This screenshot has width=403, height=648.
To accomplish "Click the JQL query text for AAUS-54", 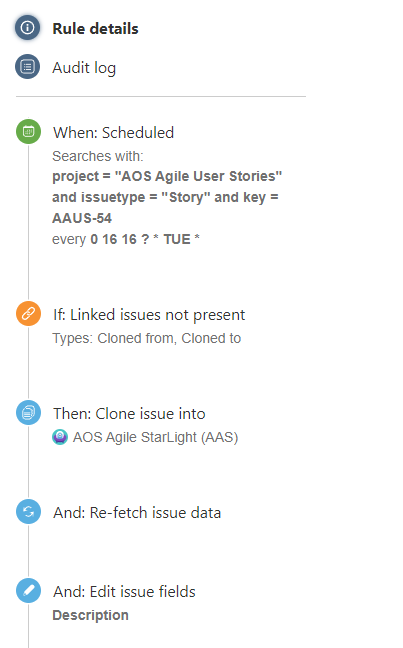I will (x=167, y=197).
